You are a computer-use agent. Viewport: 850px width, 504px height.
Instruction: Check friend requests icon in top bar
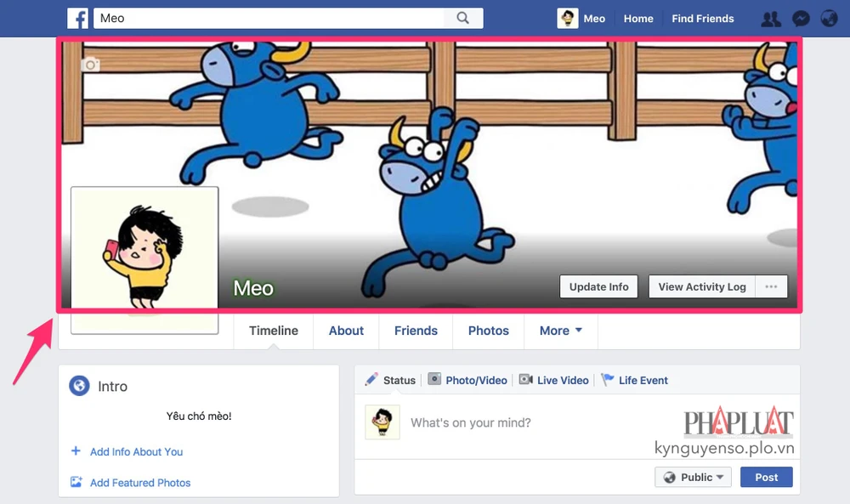pyautogui.click(x=770, y=18)
